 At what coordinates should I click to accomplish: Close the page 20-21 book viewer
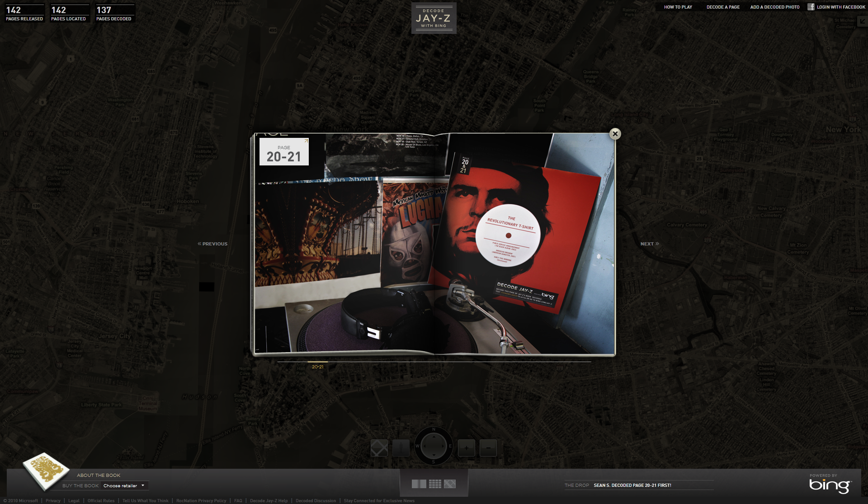click(x=615, y=134)
